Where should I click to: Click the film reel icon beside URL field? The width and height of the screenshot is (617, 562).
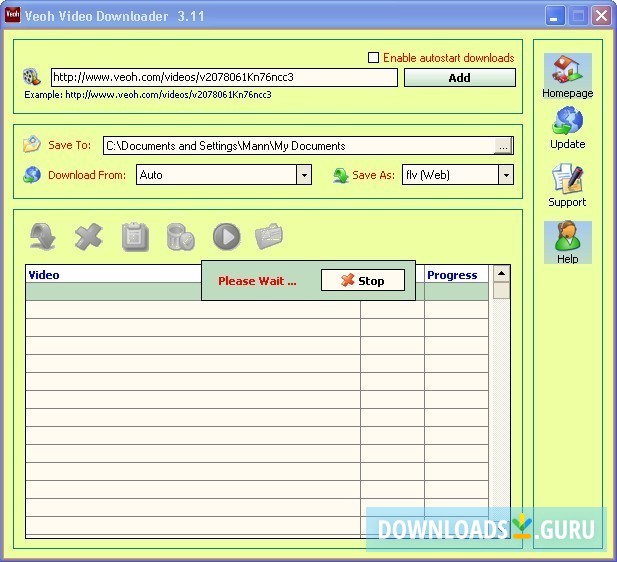[x=31, y=77]
